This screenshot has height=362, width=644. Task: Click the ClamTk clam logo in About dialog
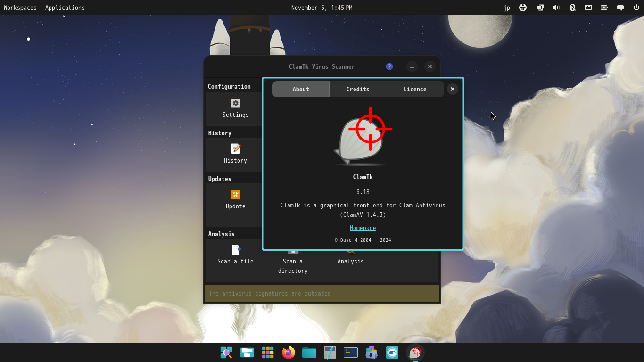(363, 137)
